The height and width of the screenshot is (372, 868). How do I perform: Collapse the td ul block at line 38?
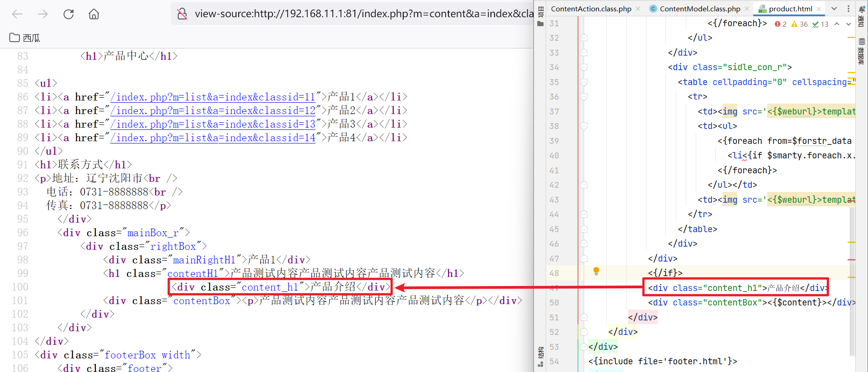pyautogui.click(x=584, y=126)
